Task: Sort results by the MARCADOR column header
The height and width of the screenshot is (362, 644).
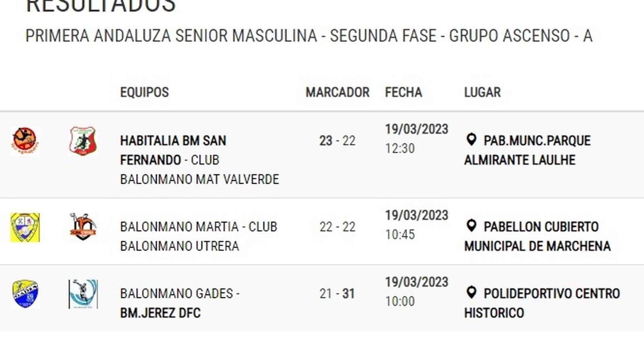Action: (337, 92)
